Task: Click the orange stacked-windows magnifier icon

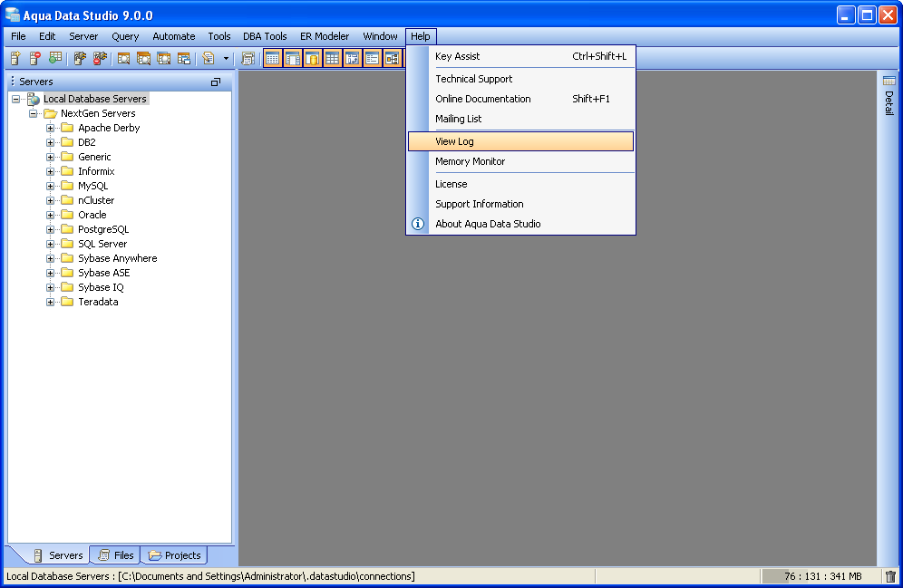Action: 143,58
